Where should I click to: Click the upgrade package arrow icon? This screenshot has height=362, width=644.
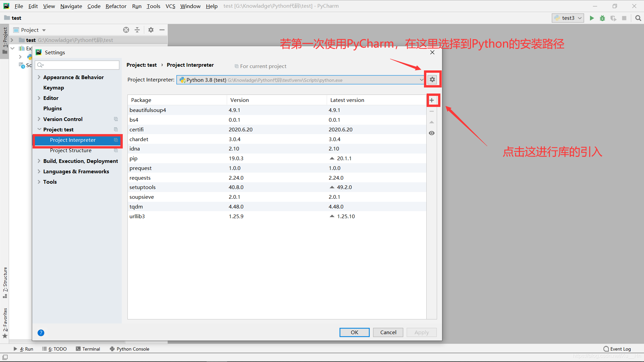coord(432,122)
